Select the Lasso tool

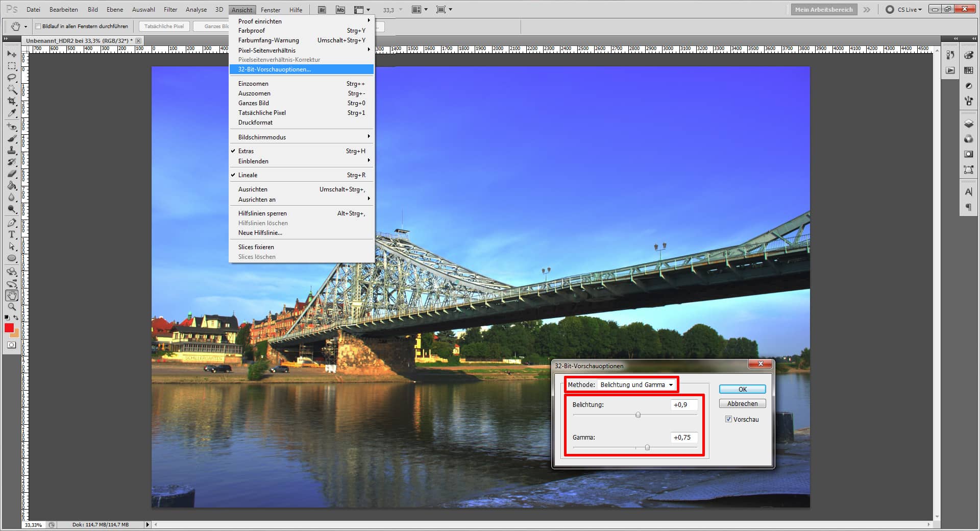point(11,78)
